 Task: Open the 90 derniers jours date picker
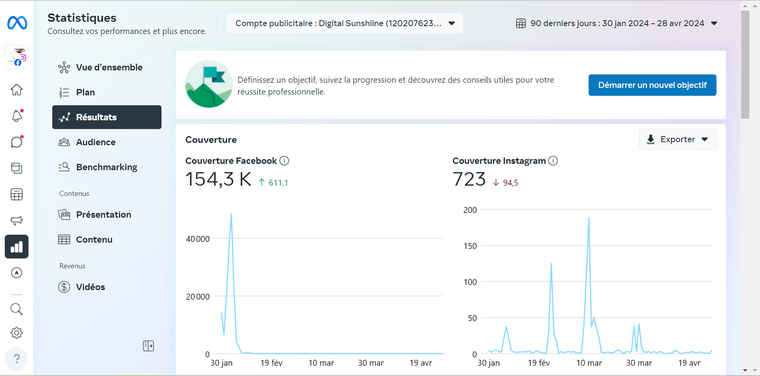617,23
